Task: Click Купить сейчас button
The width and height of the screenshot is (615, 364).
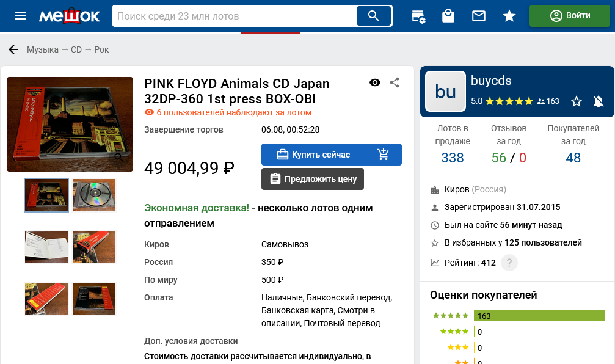Action: [313, 155]
